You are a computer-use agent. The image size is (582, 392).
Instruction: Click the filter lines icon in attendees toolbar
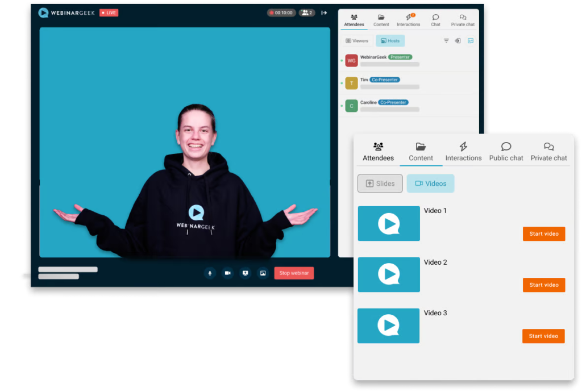pos(446,41)
